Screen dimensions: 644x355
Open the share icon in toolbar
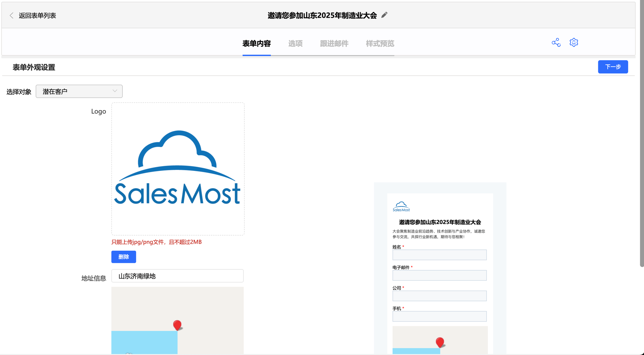point(556,42)
